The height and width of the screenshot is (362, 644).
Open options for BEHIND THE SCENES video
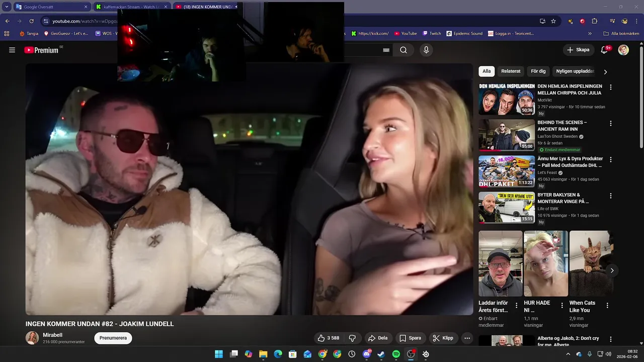[611, 123]
